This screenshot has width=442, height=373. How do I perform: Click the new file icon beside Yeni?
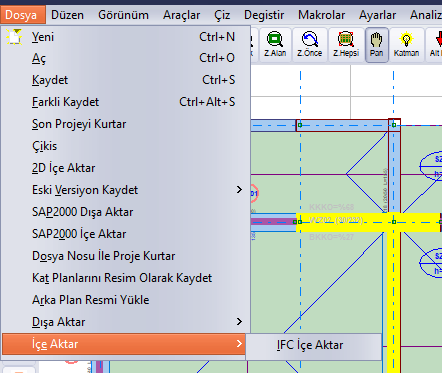(x=14, y=37)
